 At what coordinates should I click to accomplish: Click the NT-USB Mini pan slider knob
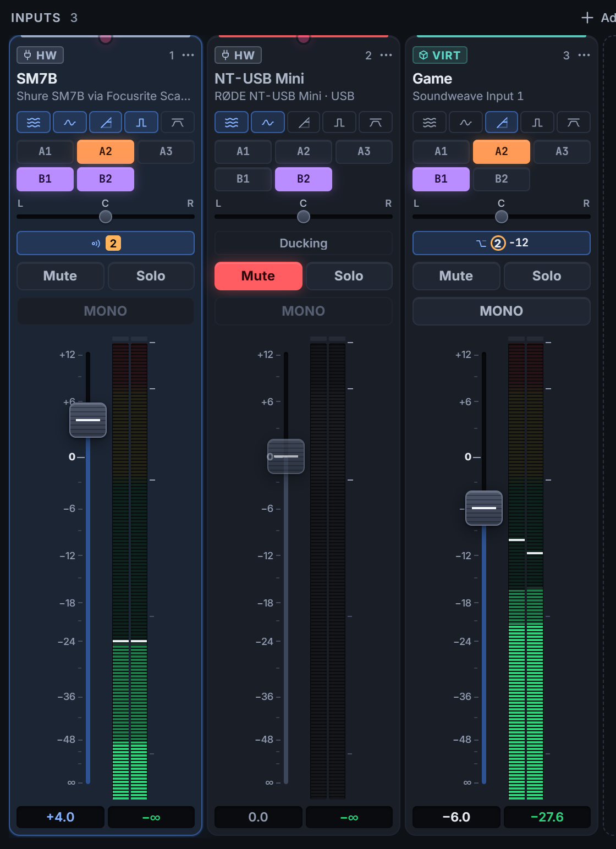point(304,217)
